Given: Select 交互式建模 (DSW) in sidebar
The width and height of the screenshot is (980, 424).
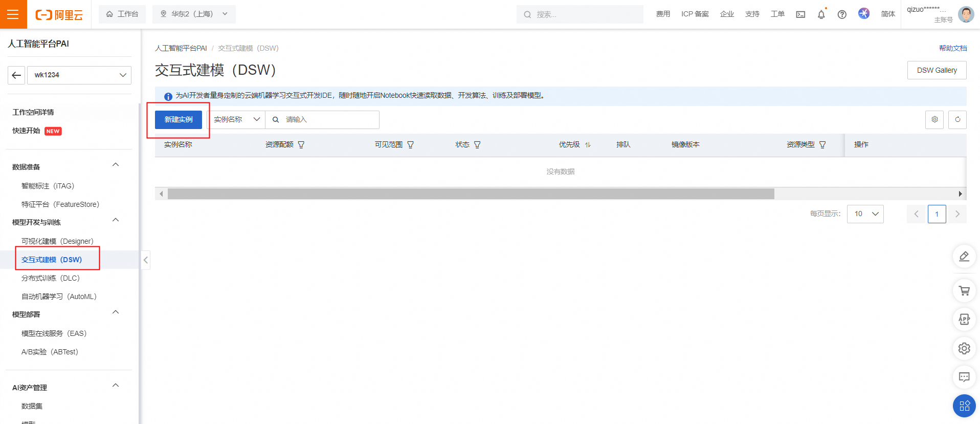Looking at the screenshot, I should coord(52,260).
